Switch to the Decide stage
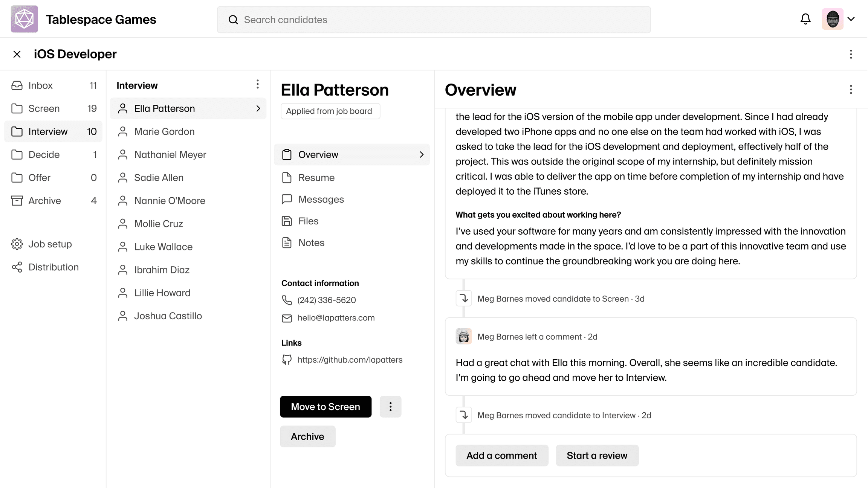The height and width of the screenshot is (488, 868). pos(44,154)
